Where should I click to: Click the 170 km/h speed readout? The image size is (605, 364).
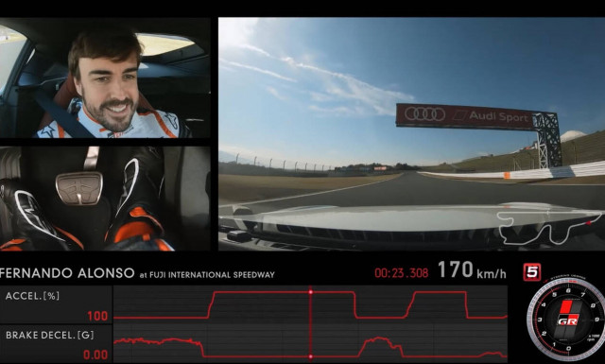pos(472,269)
